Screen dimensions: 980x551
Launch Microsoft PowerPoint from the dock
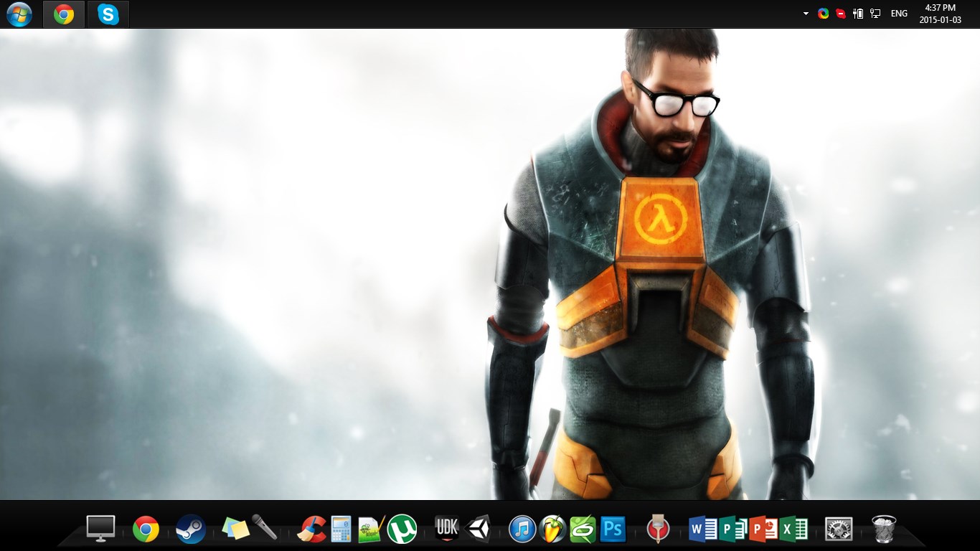[763, 529]
